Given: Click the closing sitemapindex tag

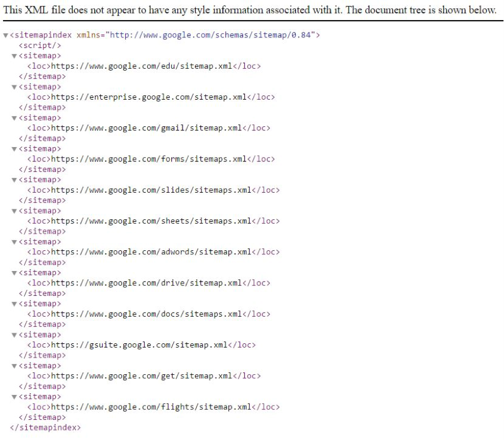Looking at the screenshot, I should tap(45, 428).
